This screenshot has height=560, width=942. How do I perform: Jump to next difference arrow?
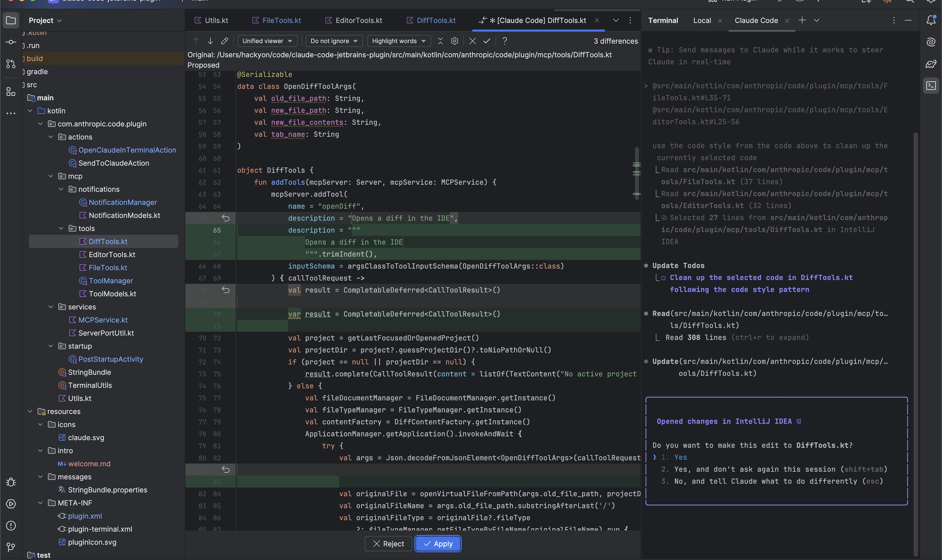click(210, 41)
